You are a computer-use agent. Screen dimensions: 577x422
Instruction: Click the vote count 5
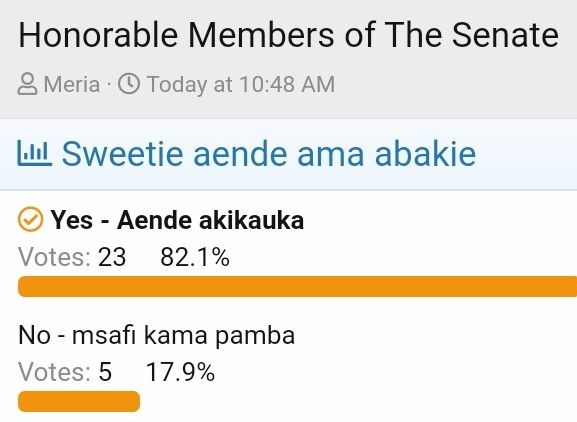pyautogui.click(x=105, y=372)
